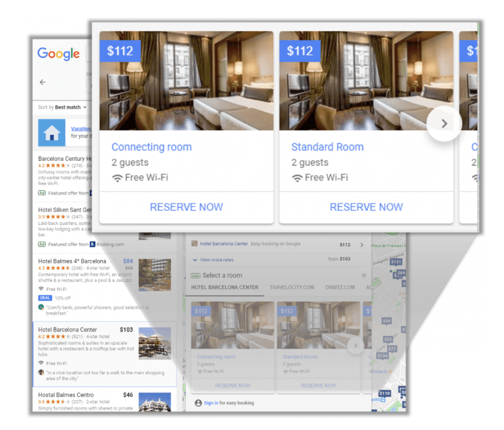Click the DEAL badge under Hotel Balmes
The width and height of the screenshot is (504, 430).
pyautogui.click(x=45, y=298)
